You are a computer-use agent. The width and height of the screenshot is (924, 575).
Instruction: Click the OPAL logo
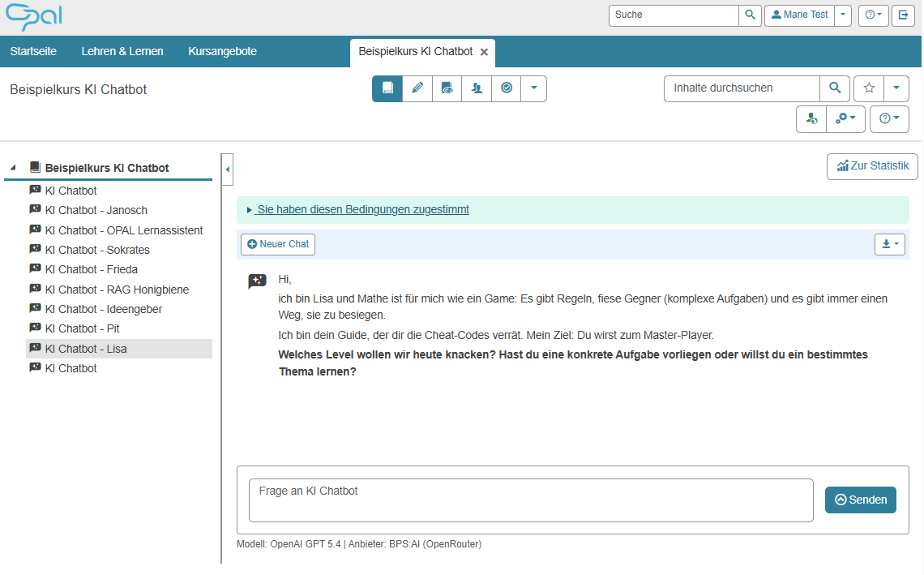pyautogui.click(x=33, y=16)
